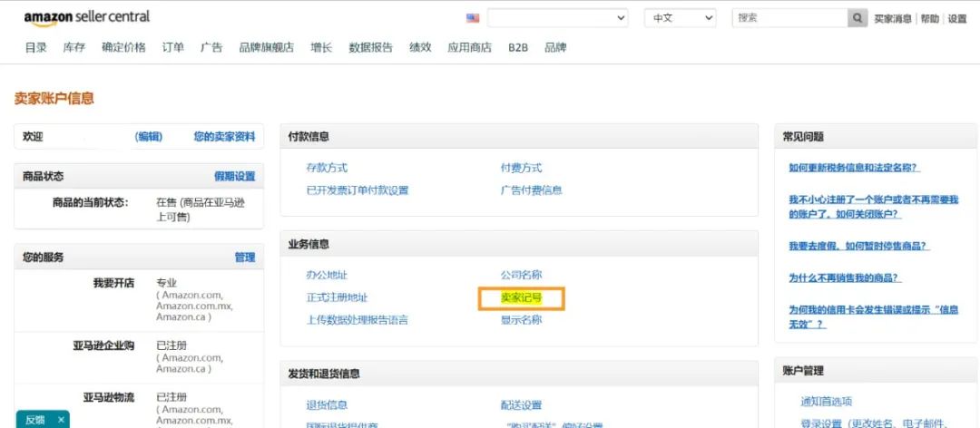Open 假期设置 link
Screen dimensions: 980x428
pos(234,176)
